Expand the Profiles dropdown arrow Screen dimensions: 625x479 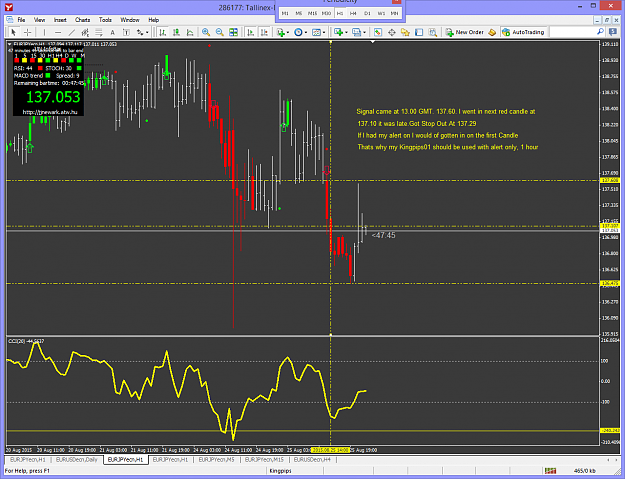click(x=364, y=33)
